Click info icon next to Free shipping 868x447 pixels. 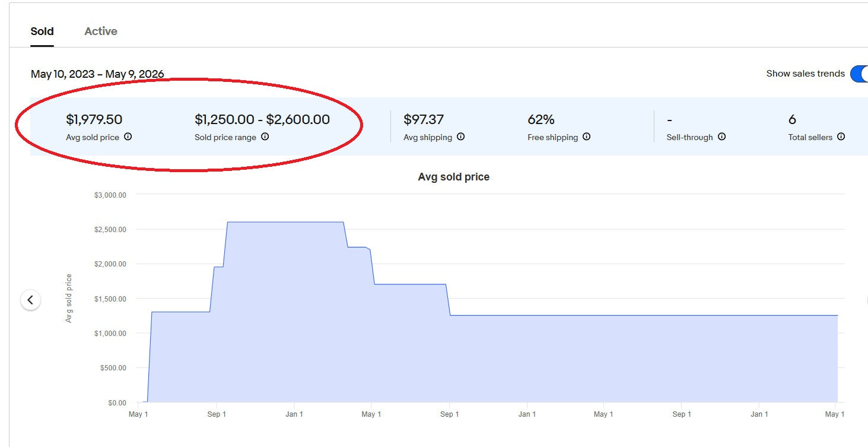point(586,137)
